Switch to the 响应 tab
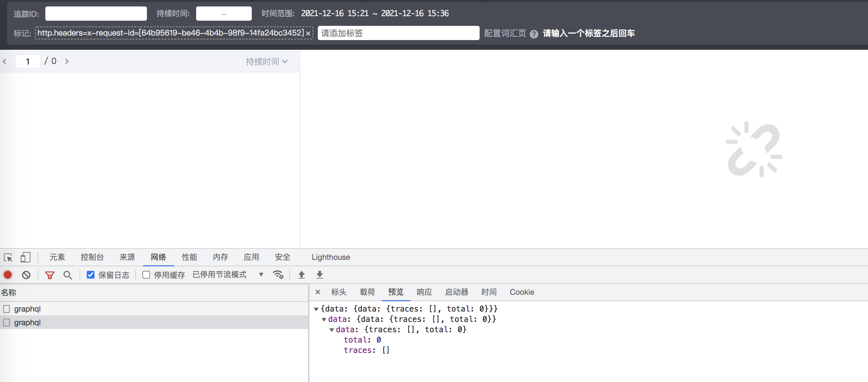The image size is (868, 382). coord(424,292)
